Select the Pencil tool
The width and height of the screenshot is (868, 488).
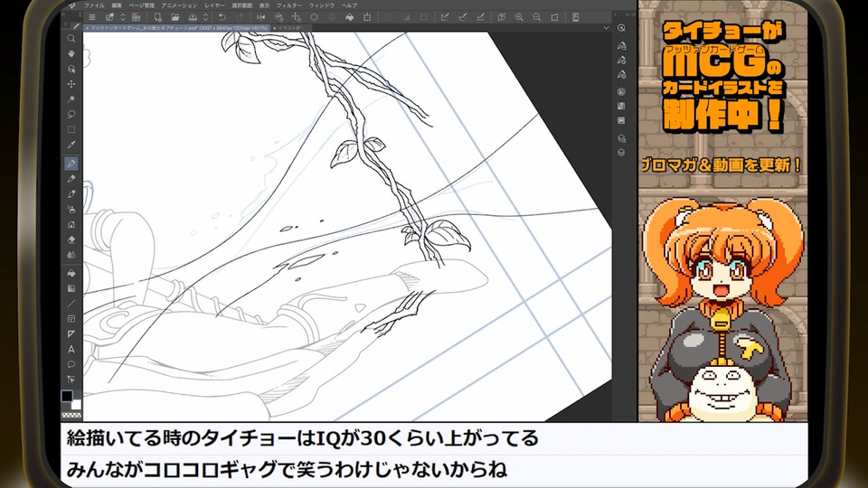[71, 179]
